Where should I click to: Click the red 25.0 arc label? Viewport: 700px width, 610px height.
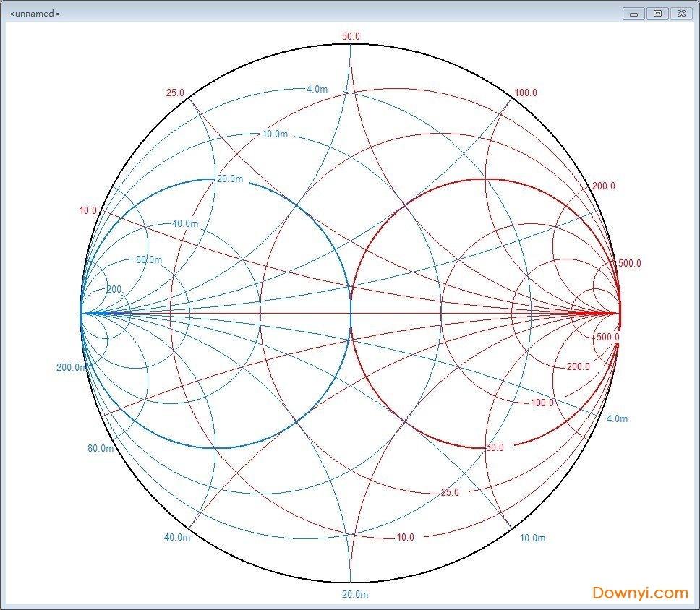pyautogui.click(x=174, y=93)
